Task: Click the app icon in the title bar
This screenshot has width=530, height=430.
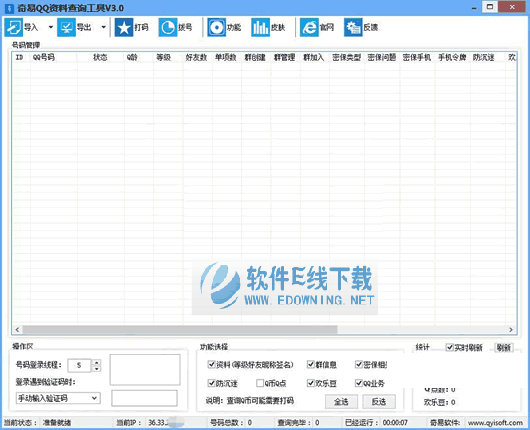Action: 9,8
